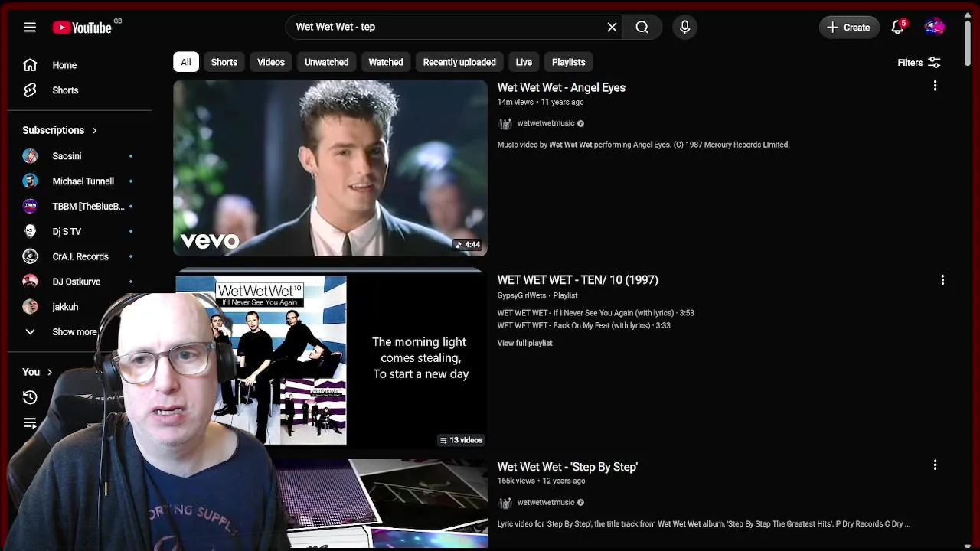Open the account avatar menu
Screen dimensions: 980x551
(x=935, y=28)
